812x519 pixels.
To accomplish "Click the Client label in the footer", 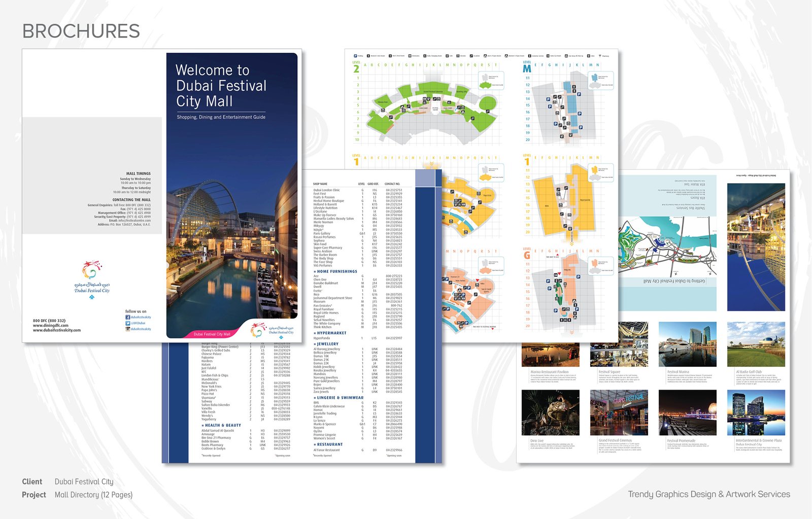I will pyautogui.click(x=32, y=481).
